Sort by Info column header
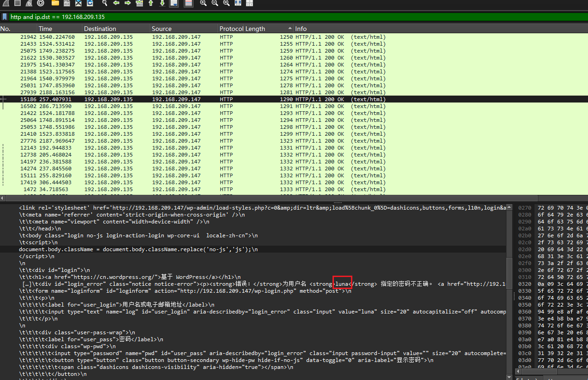Screen dimensions: 588x380 click(440, 29)
